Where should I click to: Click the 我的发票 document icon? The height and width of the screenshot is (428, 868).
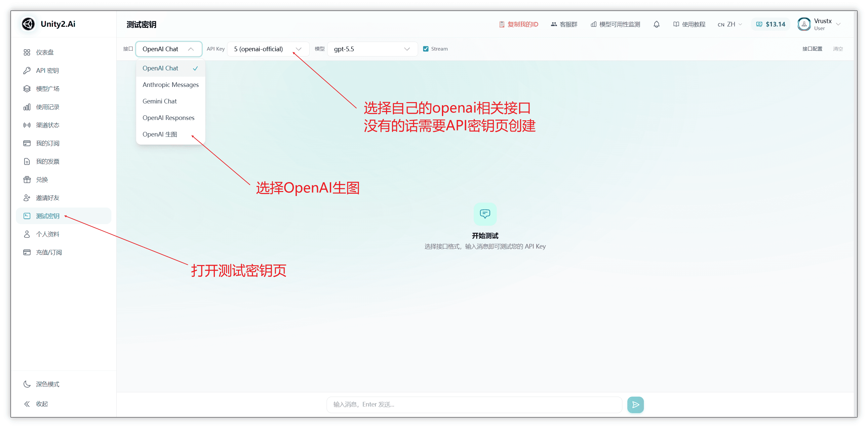pos(27,161)
